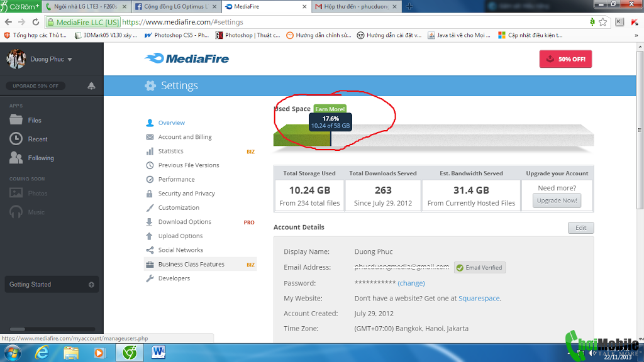Click the 10.24 GB storage used value
Viewport: 644px width, 362px height.
pyautogui.click(x=309, y=190)
